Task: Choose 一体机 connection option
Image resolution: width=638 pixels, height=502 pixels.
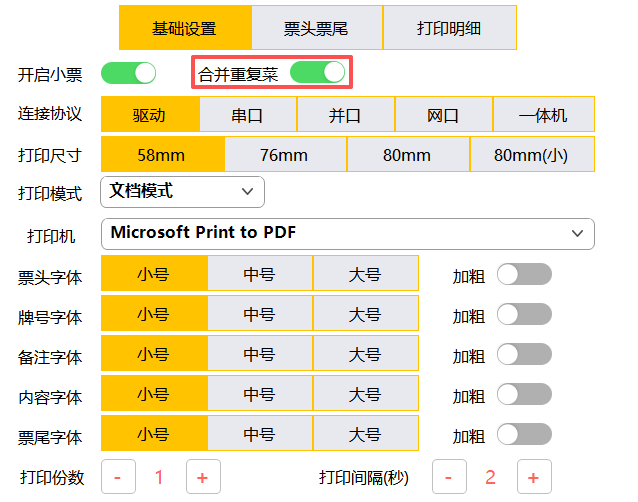Action: 543,115
